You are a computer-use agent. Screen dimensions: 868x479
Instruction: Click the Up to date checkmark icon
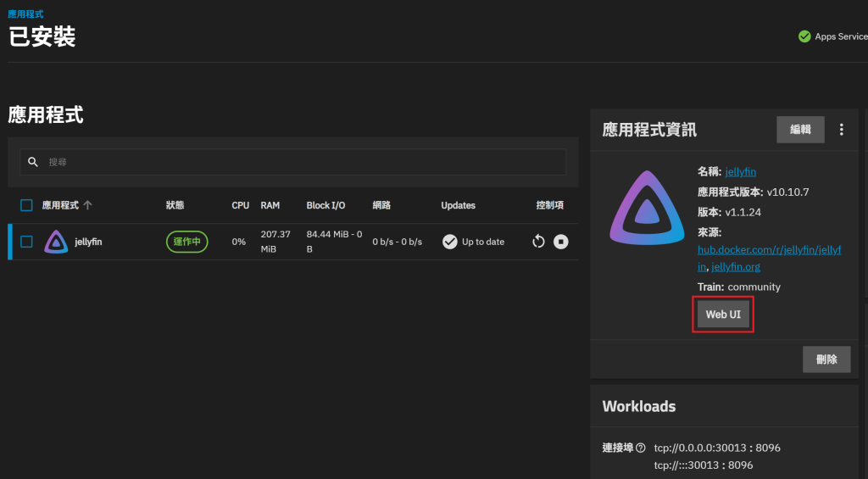tap(449, 242)
